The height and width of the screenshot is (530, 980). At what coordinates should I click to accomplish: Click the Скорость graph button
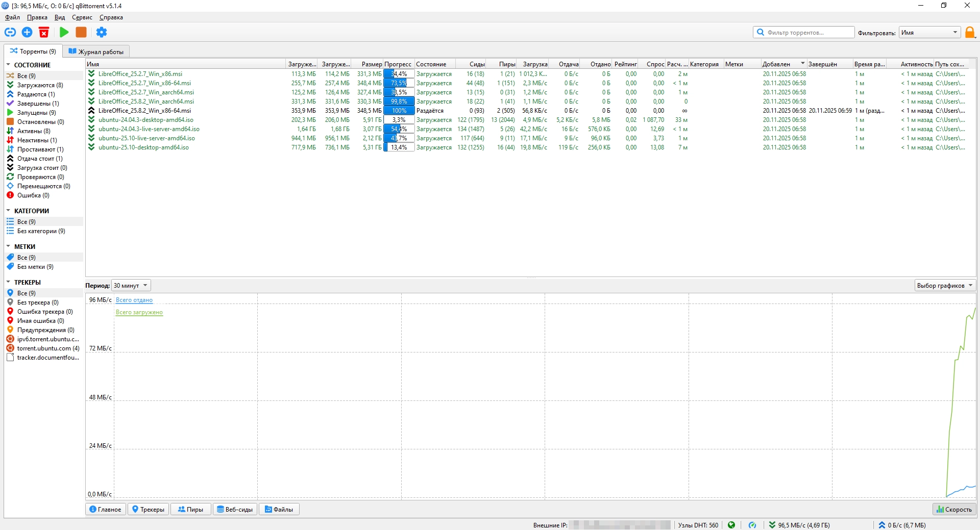(954, 509)
